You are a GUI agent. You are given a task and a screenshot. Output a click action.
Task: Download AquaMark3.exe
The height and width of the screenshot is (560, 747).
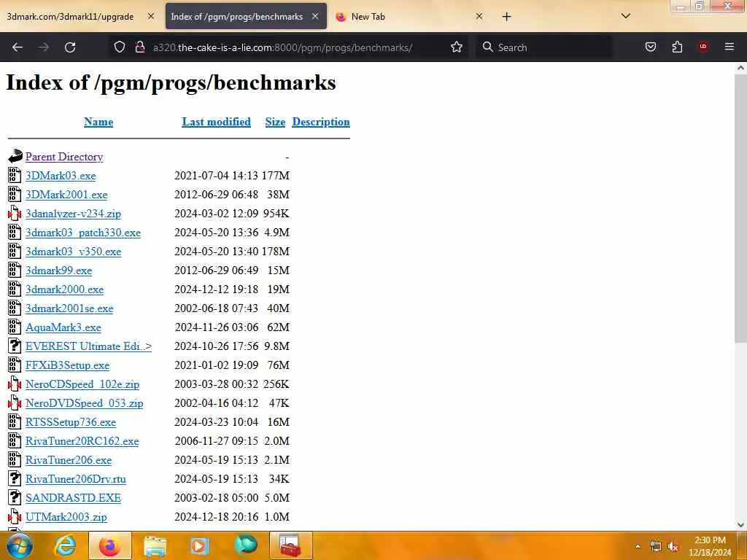tap(63, 327)
